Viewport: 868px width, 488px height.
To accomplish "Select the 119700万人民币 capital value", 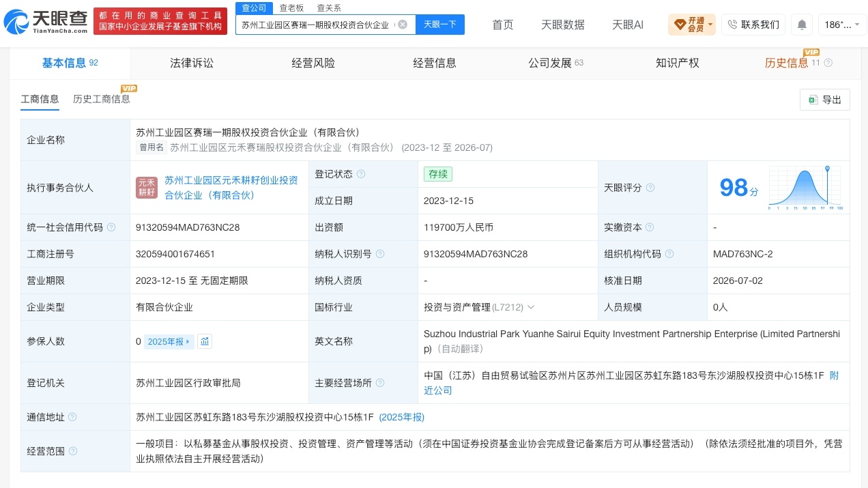I will pos(459,227).
